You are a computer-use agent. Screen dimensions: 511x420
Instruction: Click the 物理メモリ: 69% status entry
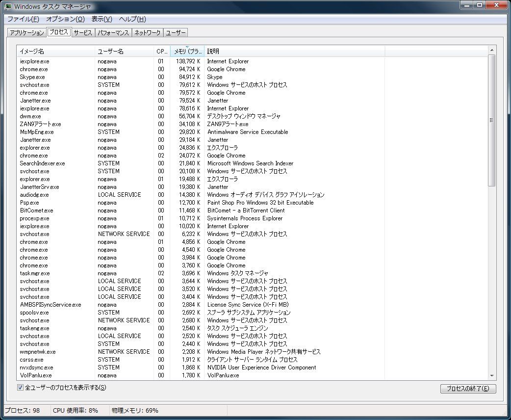pyautogui.click(x=135, y=410)
